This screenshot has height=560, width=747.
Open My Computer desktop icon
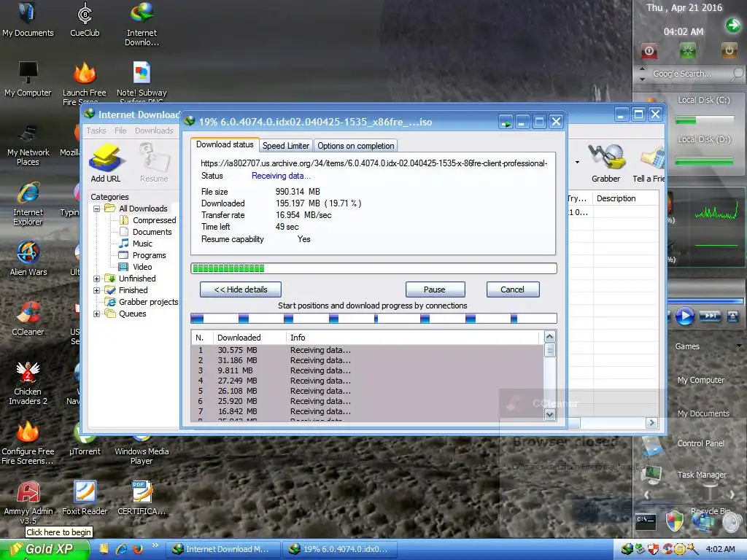[28, 79]
